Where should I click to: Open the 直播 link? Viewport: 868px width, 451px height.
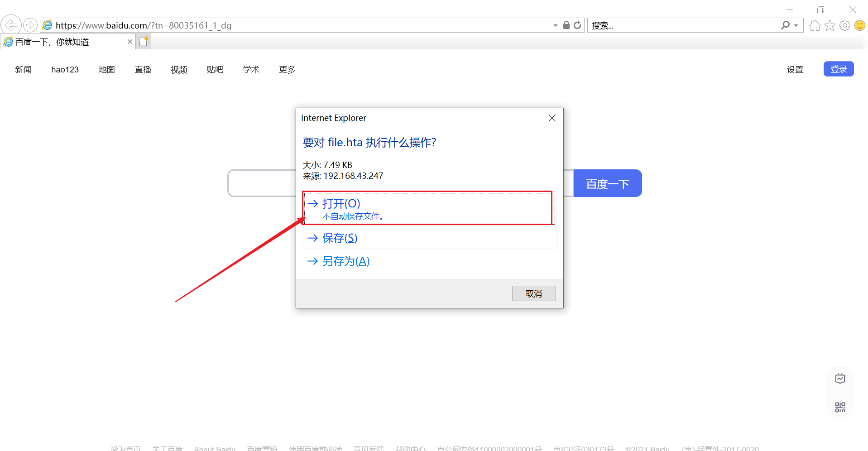143,69
